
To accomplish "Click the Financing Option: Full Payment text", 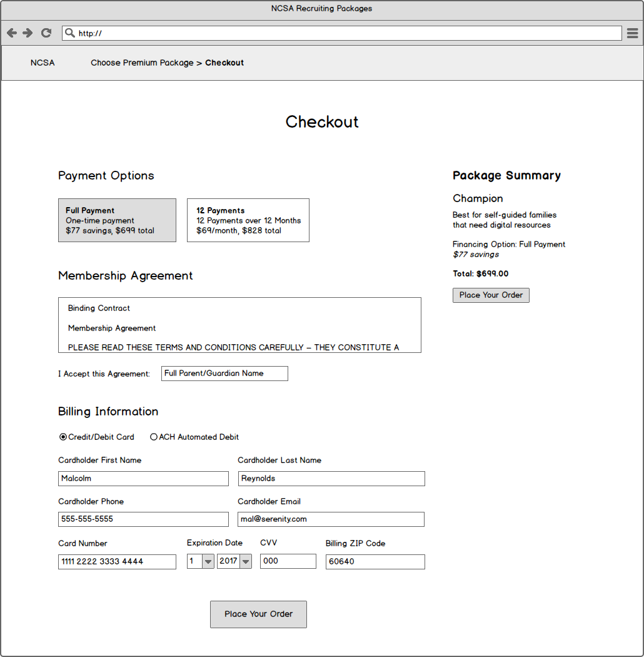I will pos(509,244).
